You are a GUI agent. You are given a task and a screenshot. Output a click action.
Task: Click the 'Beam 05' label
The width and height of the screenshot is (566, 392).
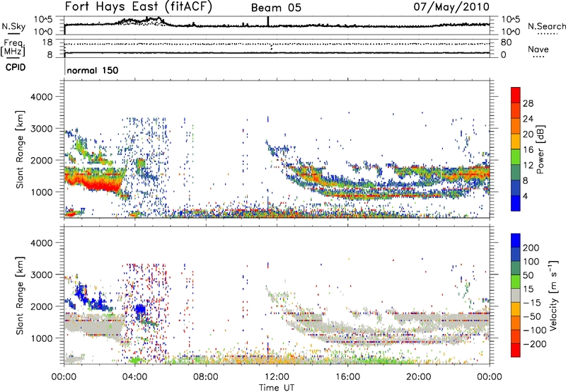tap(276, 8)
